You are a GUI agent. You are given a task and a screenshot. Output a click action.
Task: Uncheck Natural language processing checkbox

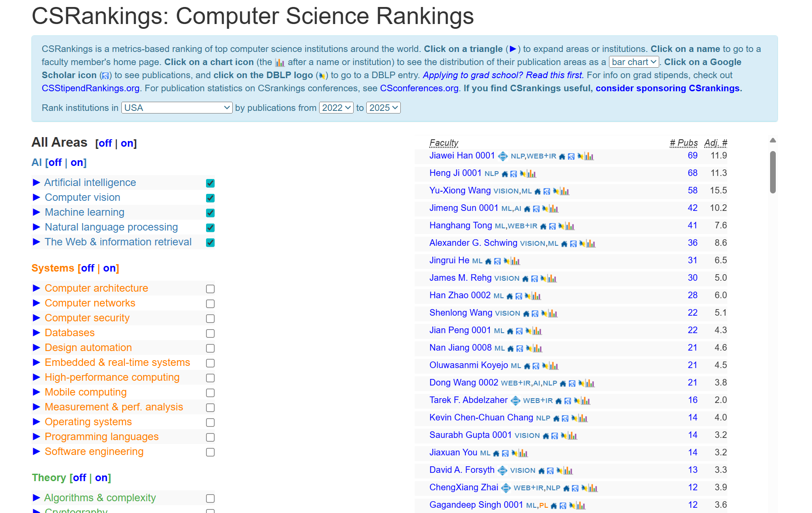(210, 228)
